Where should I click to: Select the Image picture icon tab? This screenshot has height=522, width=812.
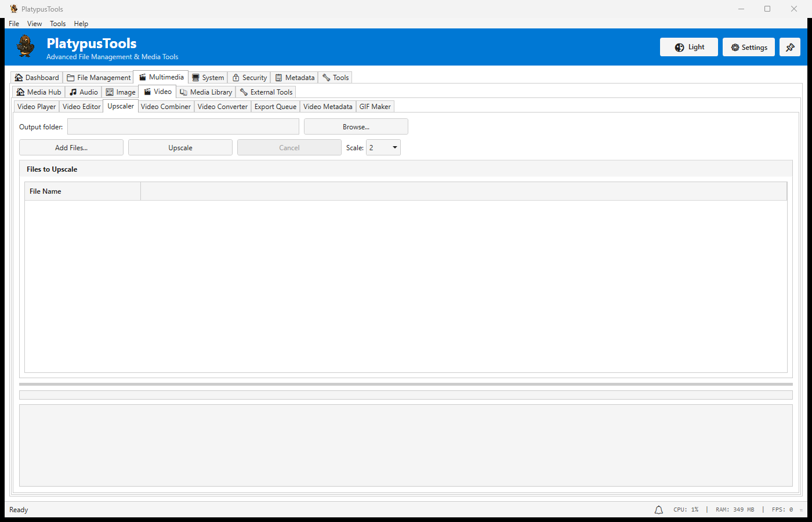pyautogui.click(x=108, y=92)
